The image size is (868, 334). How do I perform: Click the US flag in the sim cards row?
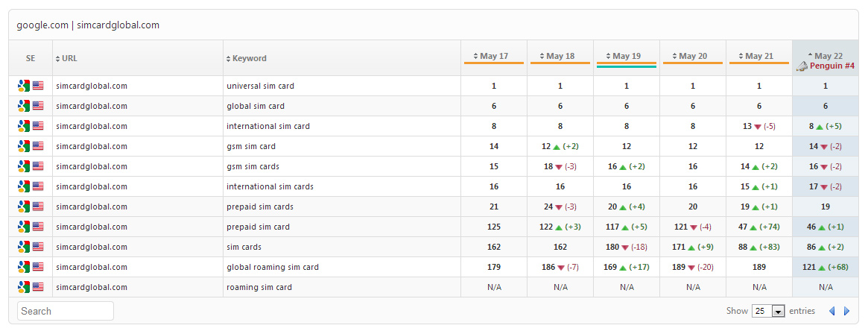click(38, 247)
